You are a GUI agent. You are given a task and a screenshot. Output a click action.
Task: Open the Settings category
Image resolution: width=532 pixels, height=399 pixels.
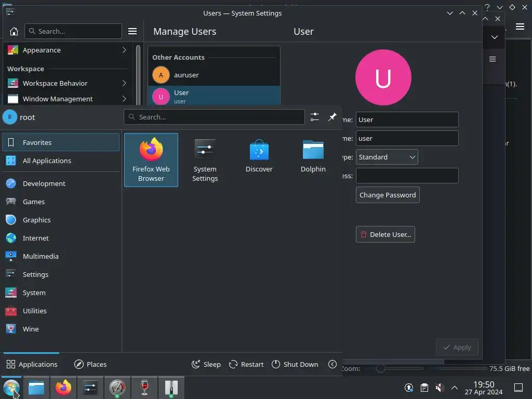(x=61, y=274)
